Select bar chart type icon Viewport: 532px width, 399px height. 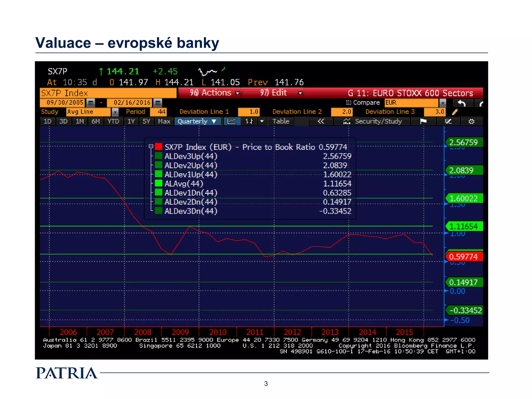[249, 121]
